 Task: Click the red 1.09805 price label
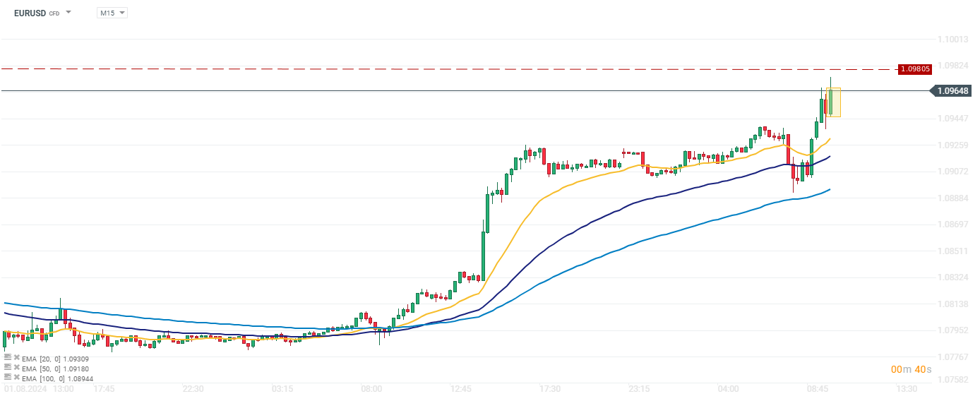[915, 69]
